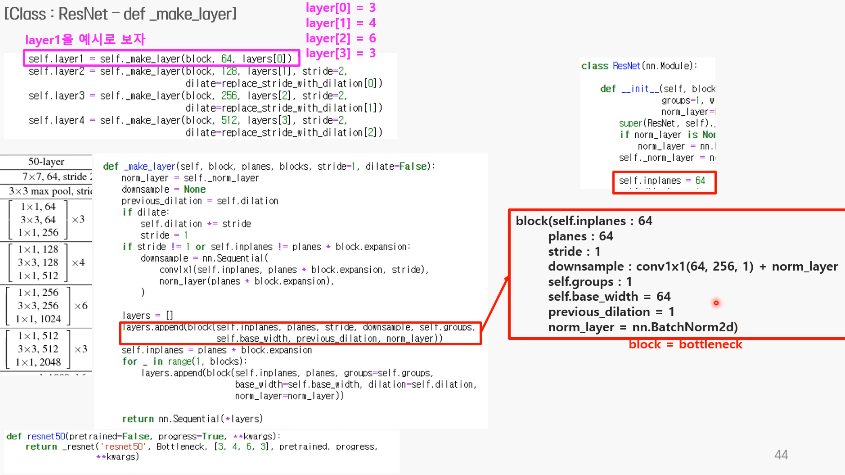Click 'block(self.inplanes : 64' in the explanation box
This screenshot has height=475, width=845.
[584, 221]
